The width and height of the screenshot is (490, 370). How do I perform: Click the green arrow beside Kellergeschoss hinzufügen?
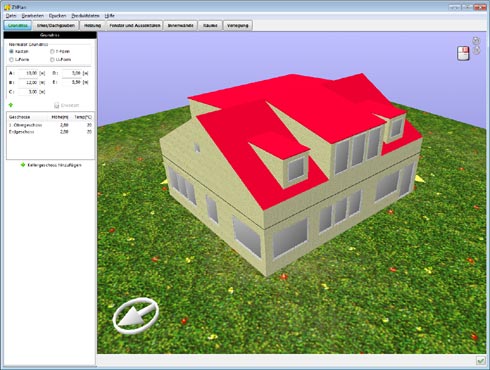coord(23,165)
